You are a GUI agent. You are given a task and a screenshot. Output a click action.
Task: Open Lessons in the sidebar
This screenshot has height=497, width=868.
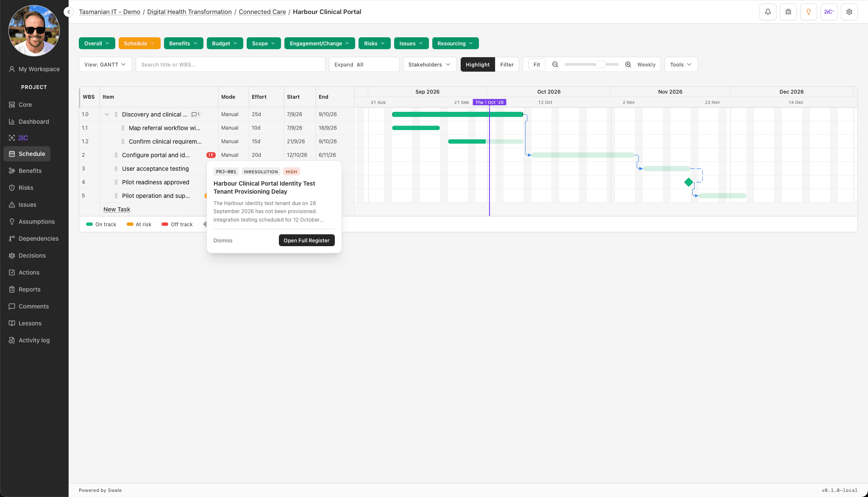[30, 323]
